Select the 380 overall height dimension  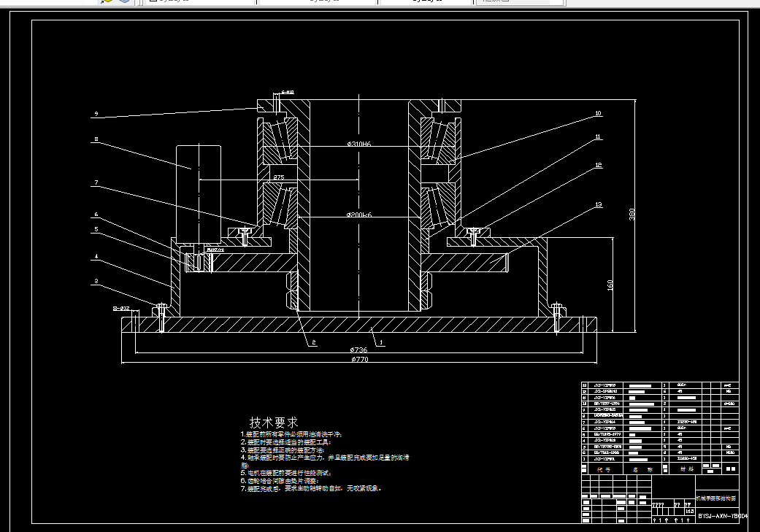(x=632, y=214)
